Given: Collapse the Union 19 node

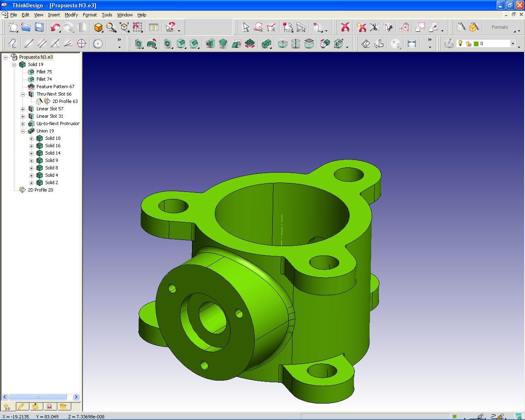Looking at the screenshot, I should click(23, 131).
